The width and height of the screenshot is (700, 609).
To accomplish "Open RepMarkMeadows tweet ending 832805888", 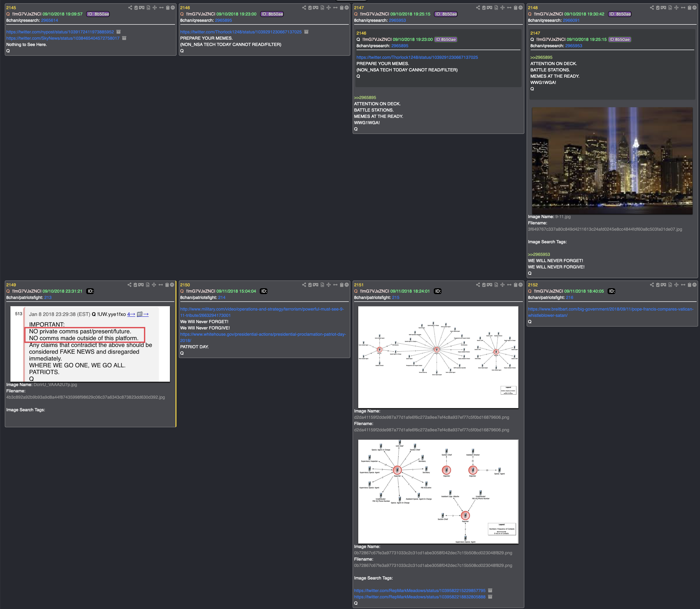I will [420, 597].
